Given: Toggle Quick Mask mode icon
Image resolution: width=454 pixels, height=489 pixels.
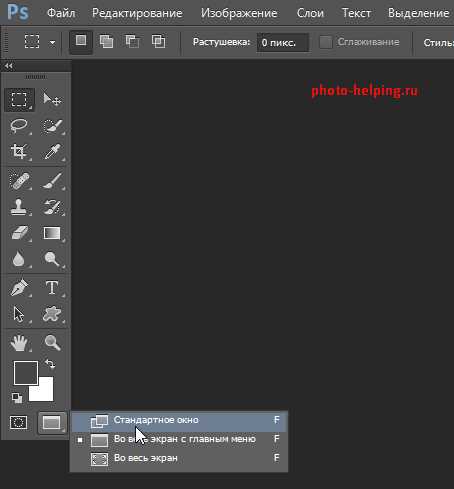Looking at the screenshot, I should 19,423.
